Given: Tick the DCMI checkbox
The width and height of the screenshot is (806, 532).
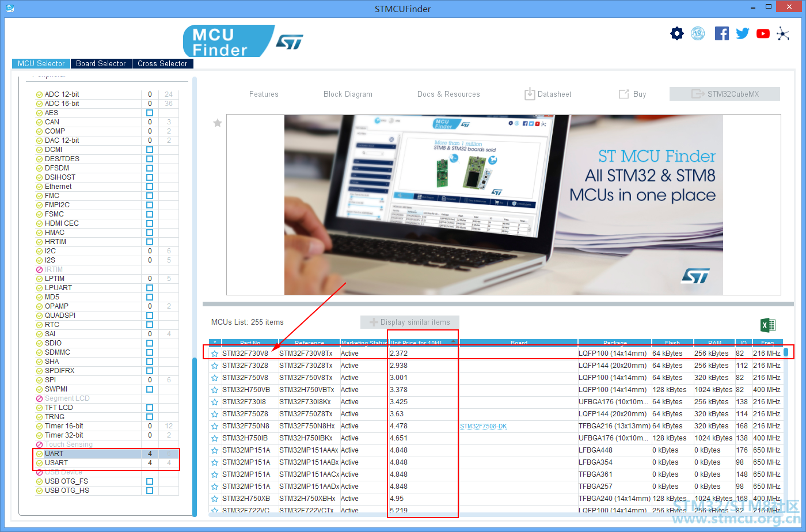Looking at the screenshot, I should point(150,150).
